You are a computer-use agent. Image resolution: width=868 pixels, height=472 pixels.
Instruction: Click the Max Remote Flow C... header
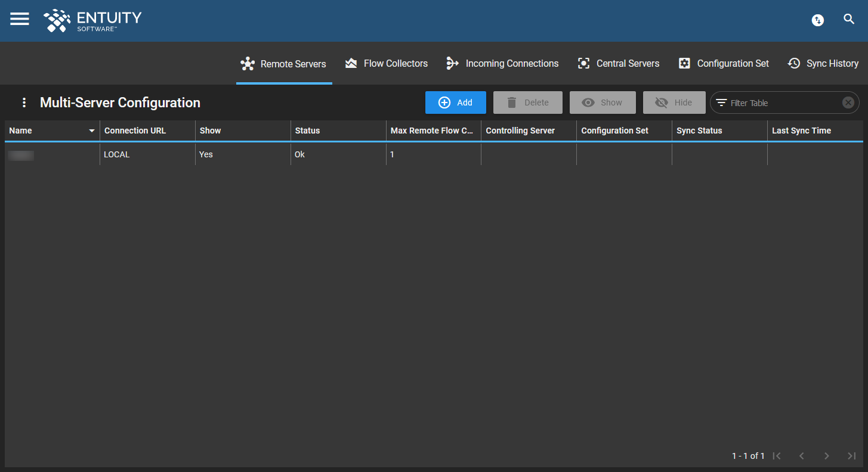pos(434,131)
